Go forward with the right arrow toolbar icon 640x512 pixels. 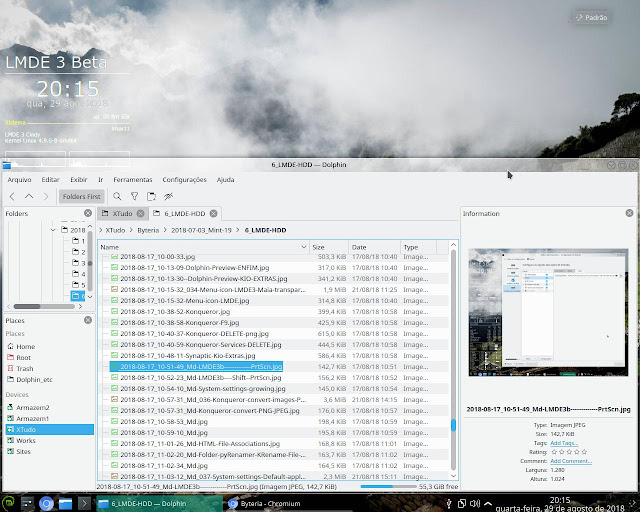coord(46,197)
